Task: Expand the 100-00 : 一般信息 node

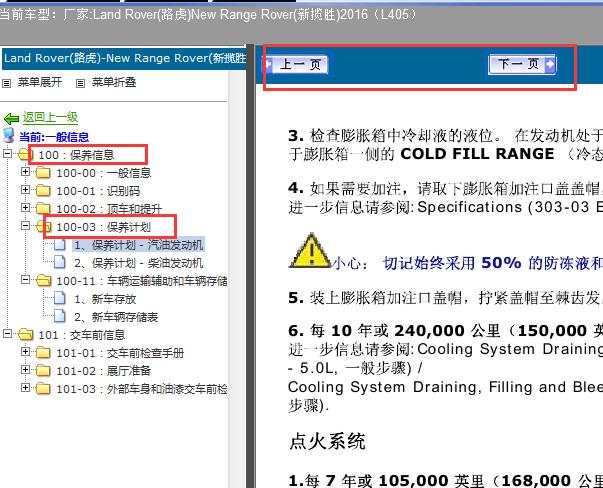Action: (25, 172)
